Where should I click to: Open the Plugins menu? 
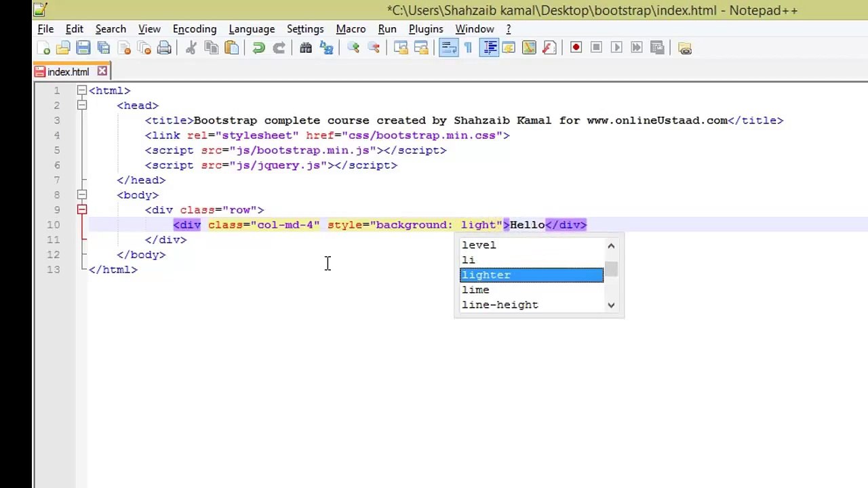[426, 29]
